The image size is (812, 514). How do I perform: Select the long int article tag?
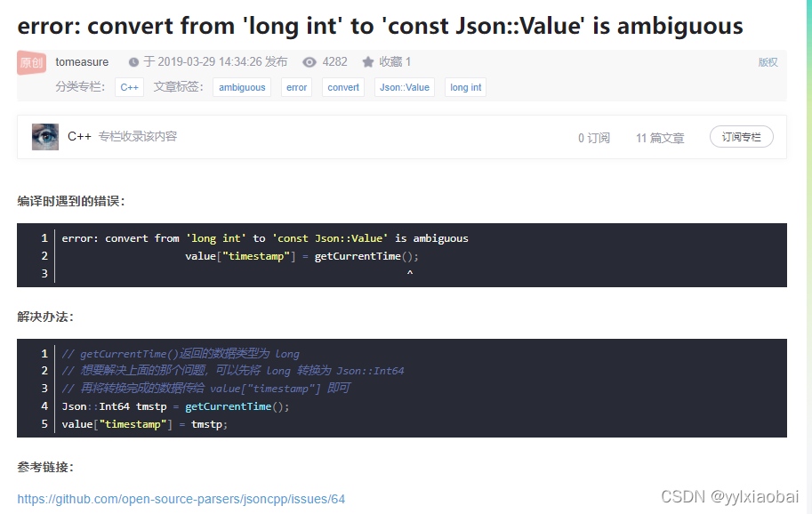[465, 86]
